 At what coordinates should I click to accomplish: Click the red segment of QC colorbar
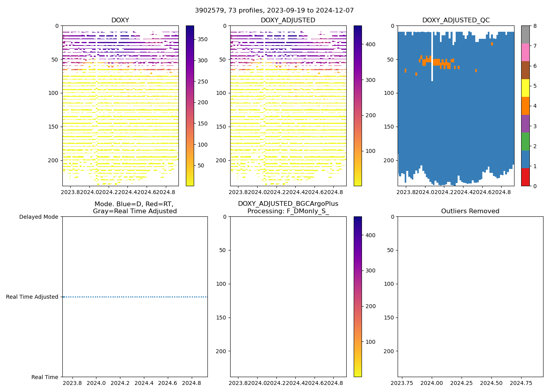[525, 177]
